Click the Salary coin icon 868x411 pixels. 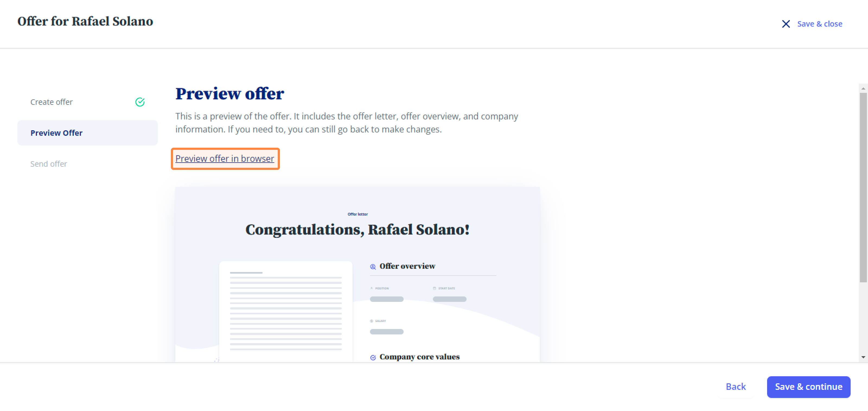tap(372, 321)
